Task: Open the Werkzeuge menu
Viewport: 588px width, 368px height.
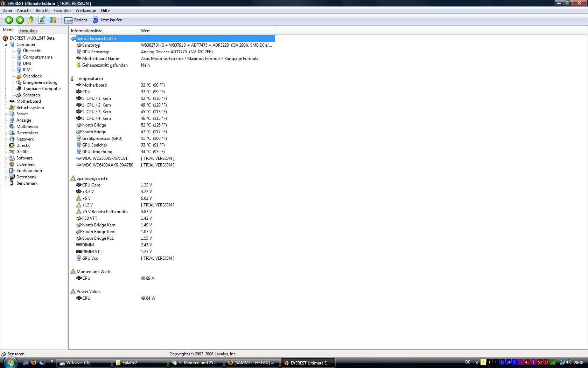Action: pos(86,11)
